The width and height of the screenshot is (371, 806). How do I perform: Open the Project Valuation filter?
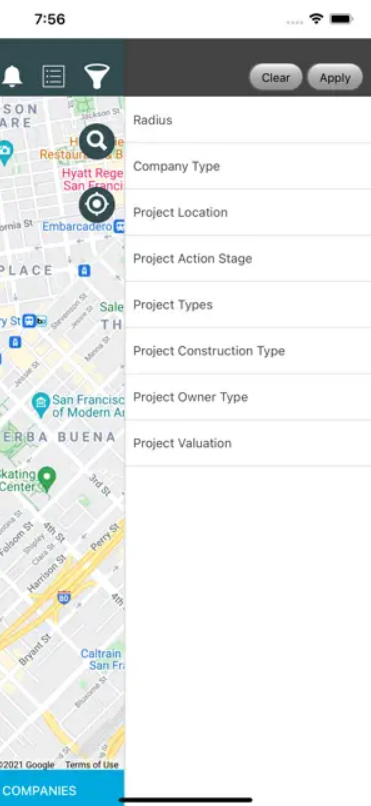tap(248, 443)
